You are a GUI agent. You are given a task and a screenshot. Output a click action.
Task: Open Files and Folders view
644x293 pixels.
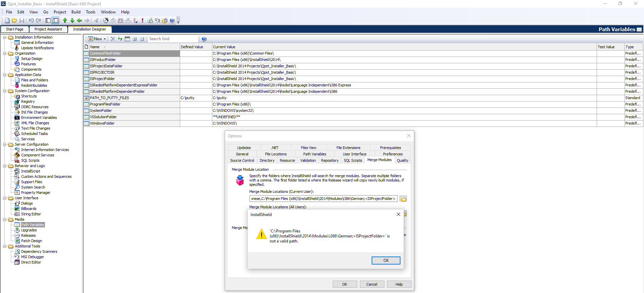(35, 80)
